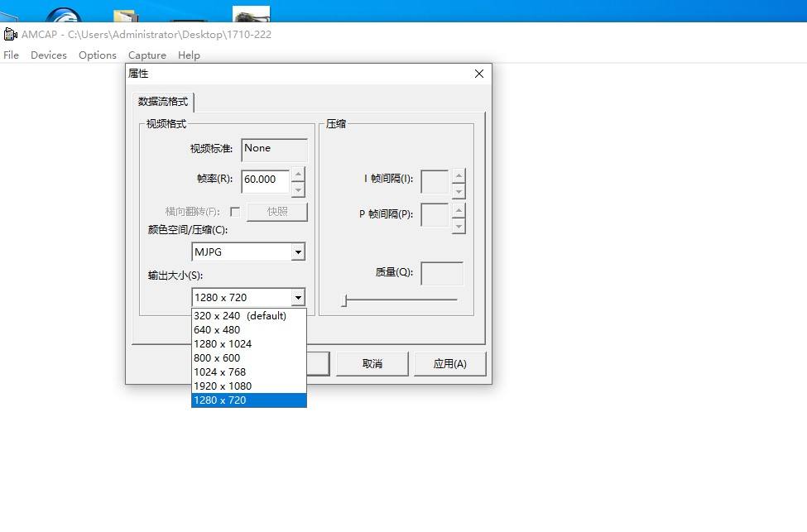Click the 应用(A) apply button
The width and height of the screenshot is (807, 532).
pyautogui.click(x=449, y=362)
